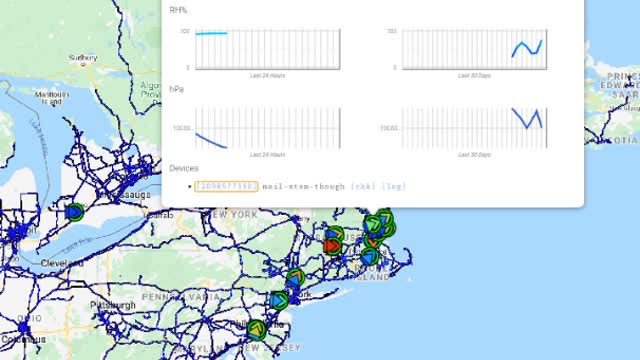Open the [log] link for mail-stem-though

click(394, 187)
